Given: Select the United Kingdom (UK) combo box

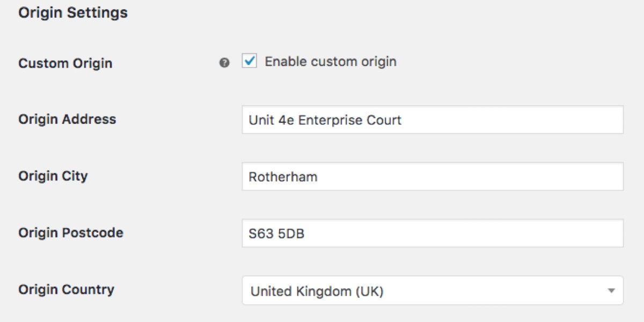Looking at the screenshot, I should 433,290.
